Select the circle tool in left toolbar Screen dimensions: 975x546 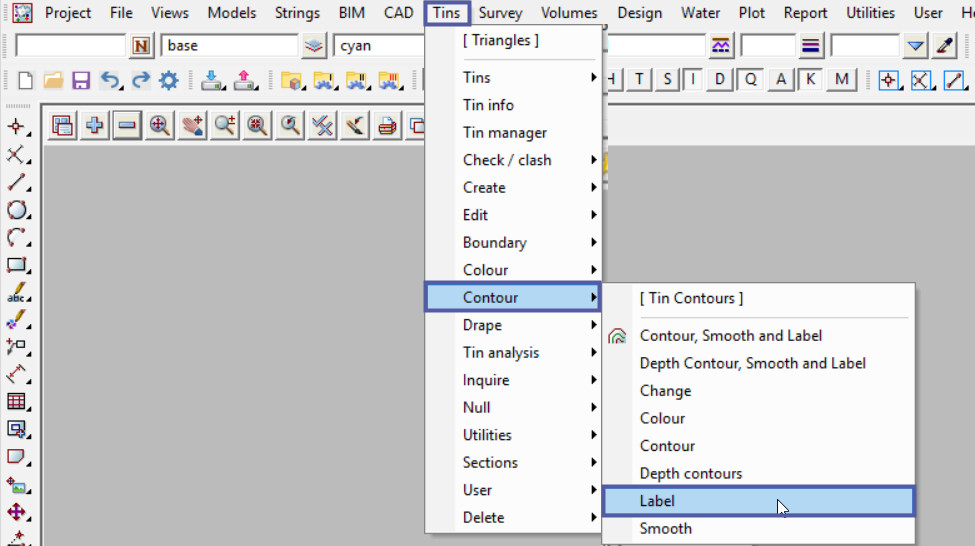[x=17, y=210]
